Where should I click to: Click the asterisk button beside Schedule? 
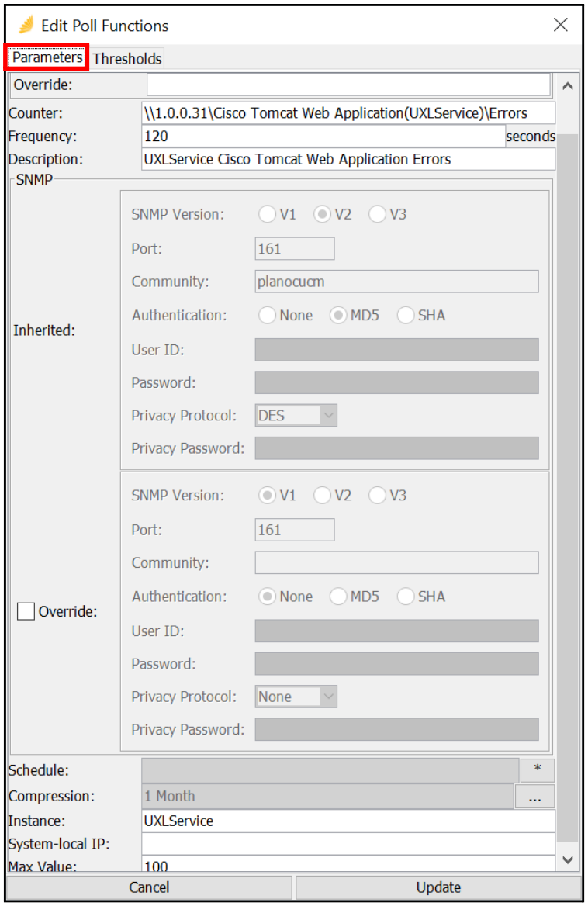point(537,770)
